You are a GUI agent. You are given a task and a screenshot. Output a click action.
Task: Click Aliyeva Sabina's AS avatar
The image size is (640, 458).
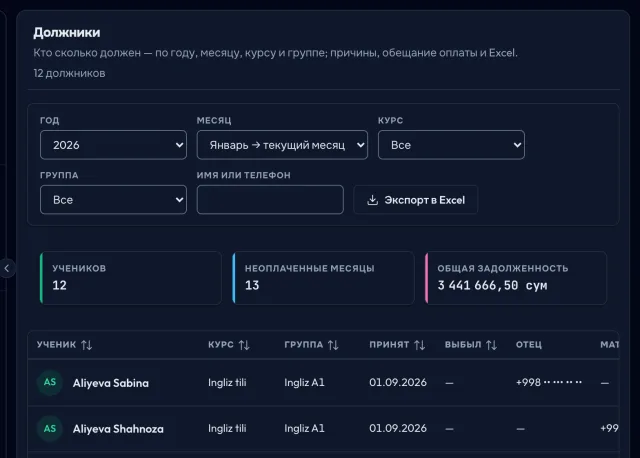point(50,382)
